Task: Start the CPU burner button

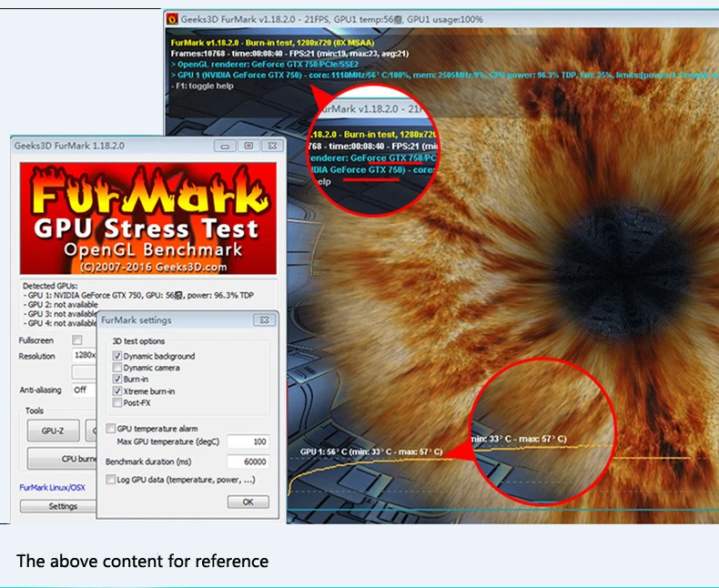Action: [x=62, y=459]
